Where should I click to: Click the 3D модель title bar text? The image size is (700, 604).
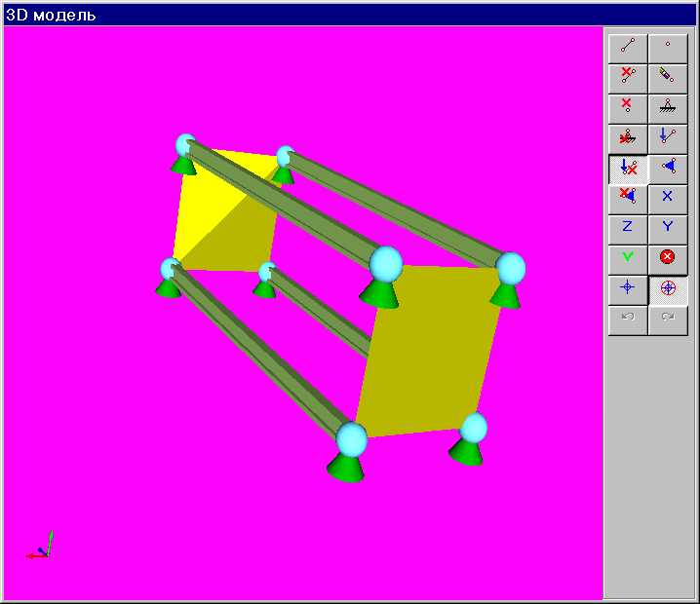[x=51, y=16]
